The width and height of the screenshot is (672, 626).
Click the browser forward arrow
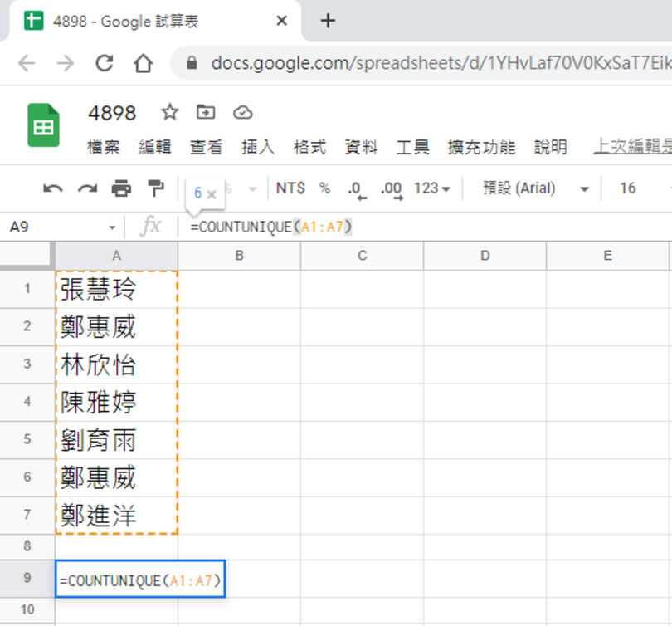click(x=66, y=63)
